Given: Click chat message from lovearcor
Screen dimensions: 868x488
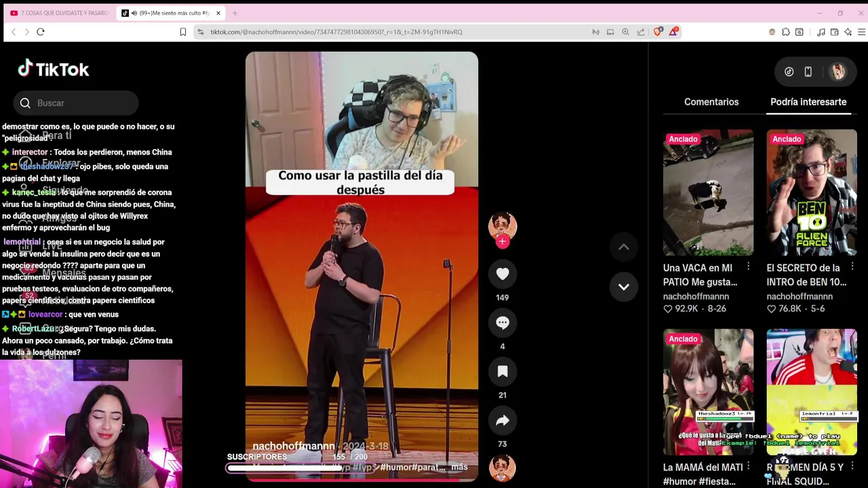Looking at the screenshot, I should tap(60, 314).
